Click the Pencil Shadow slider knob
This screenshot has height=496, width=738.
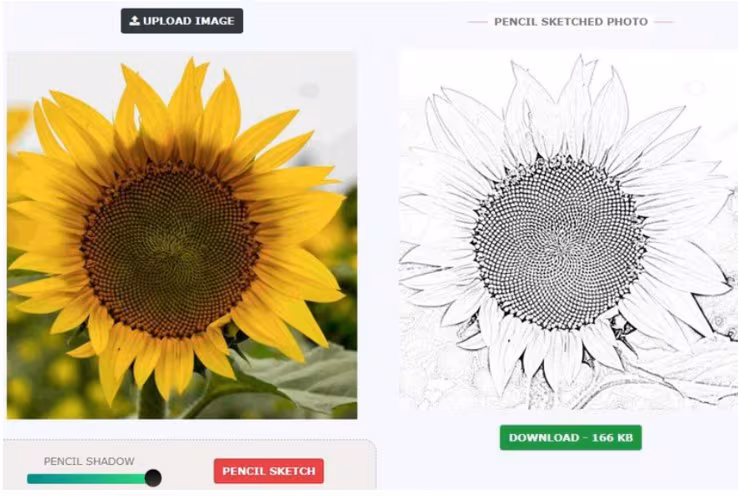[x=153, y=478]
